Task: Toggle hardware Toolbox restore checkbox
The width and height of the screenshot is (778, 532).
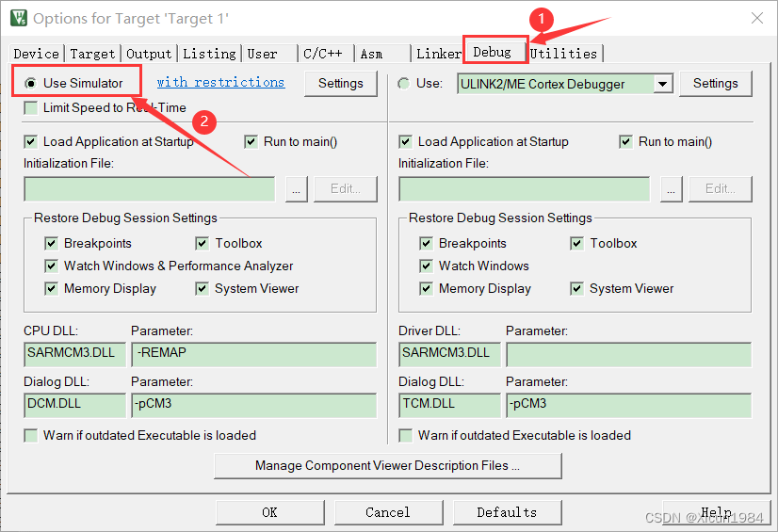Action: click(576, 244)
